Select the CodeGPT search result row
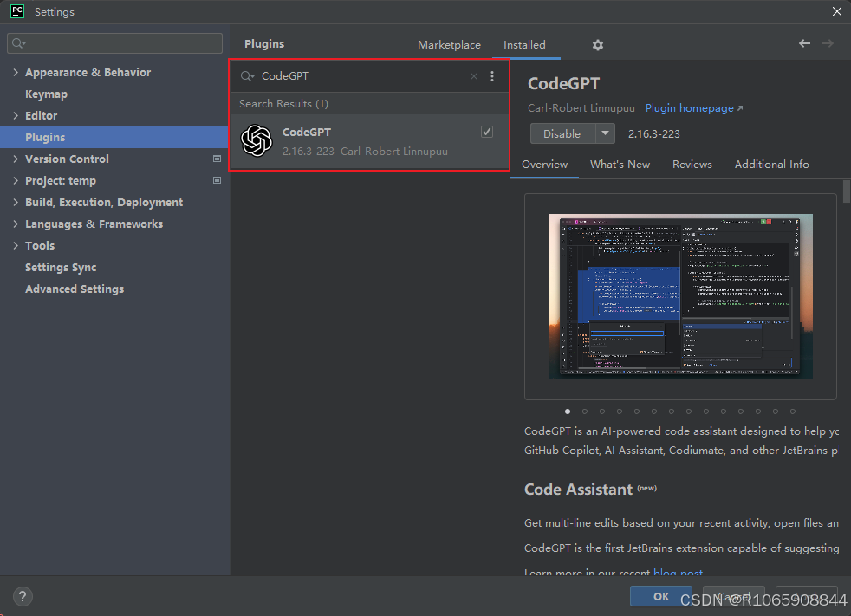Screen dimensions: 851x616 (369, 141)
